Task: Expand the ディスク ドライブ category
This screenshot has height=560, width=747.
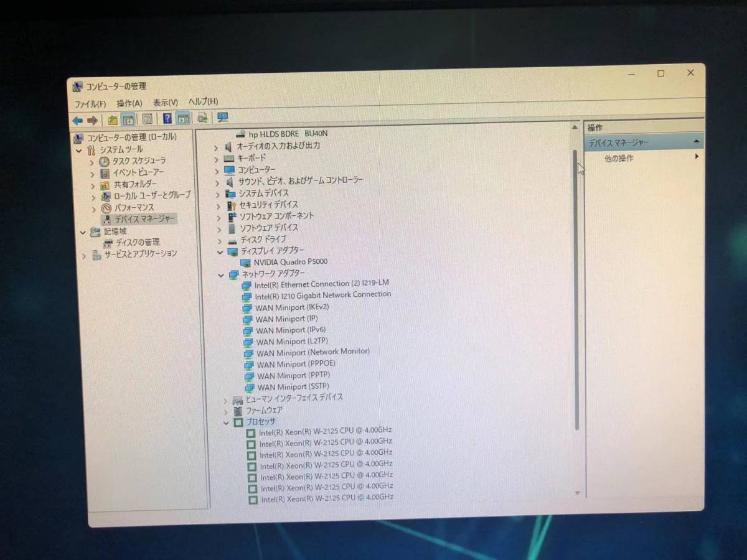Action: point(219,241)
